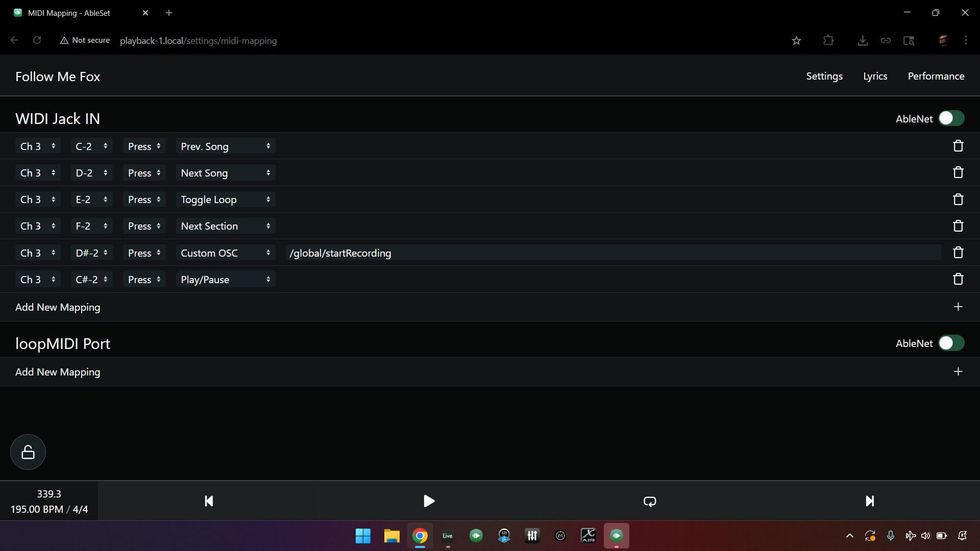Viewport: 980px width, 551px height.
Task: Select the MIDI Mapping - AbleSet tab
Action: point(82,13)
